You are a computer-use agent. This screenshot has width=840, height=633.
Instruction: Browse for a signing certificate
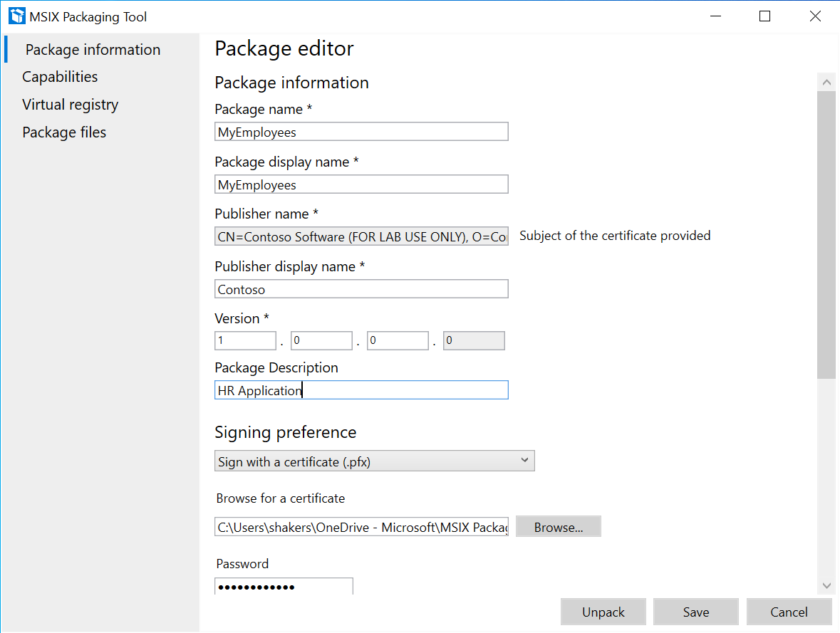coord(558,526)
